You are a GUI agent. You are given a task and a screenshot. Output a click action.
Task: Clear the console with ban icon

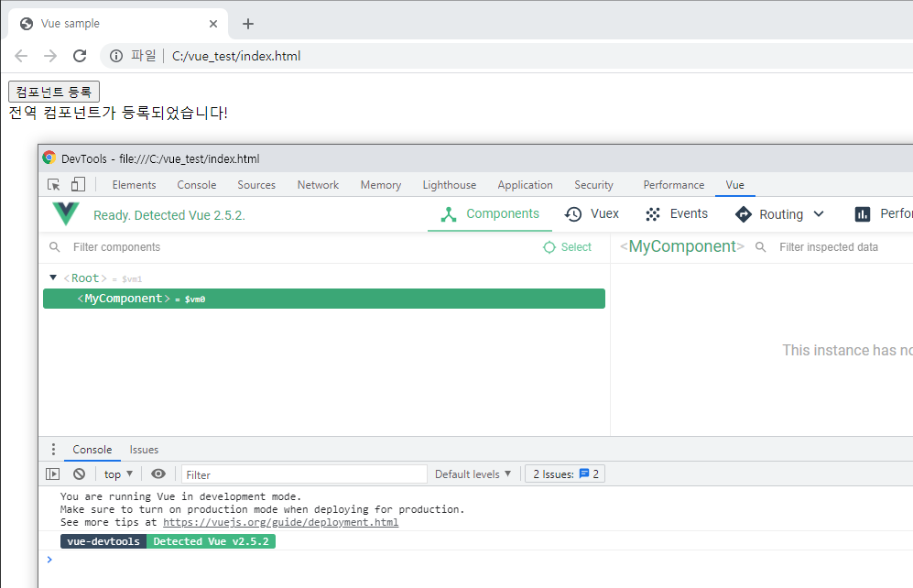click(79, 474)
